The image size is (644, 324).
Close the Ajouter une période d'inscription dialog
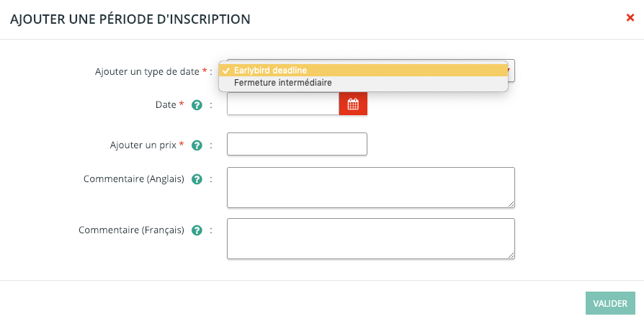pyautogui.click(x=630, y=18)
